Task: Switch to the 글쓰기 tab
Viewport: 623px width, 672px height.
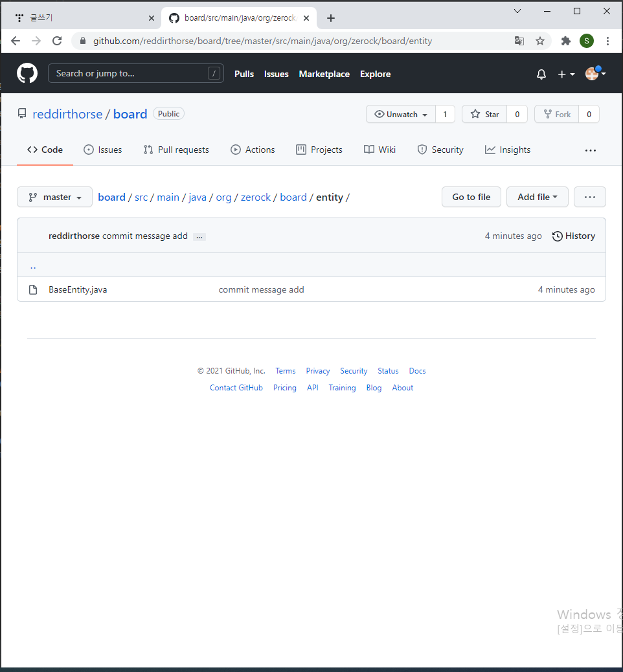Action: pos(80,18)
